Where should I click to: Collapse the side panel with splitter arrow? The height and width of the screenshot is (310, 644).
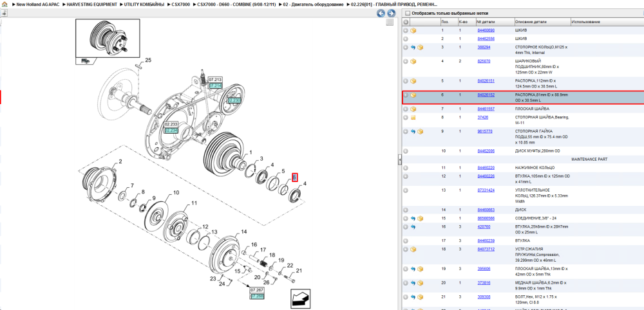click(x=400, y=160)
